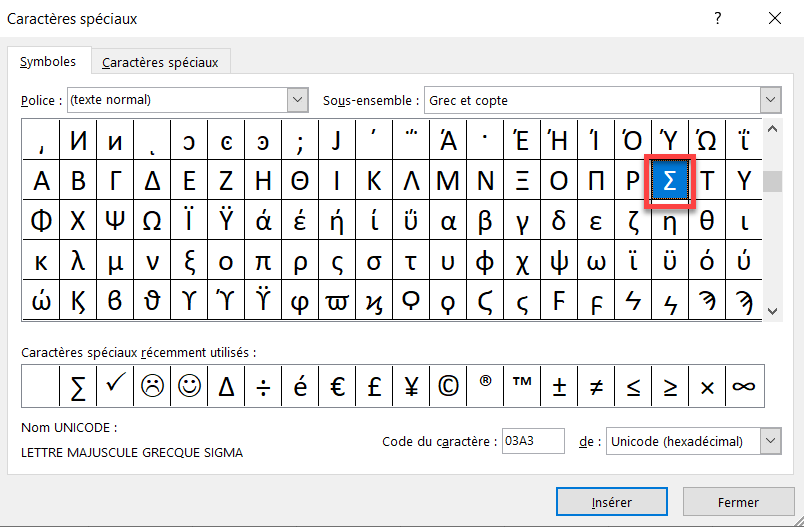This screenshot has height=527, width=804.
Task: Select the check mark in recent symbols
Action: click(x=115, y=386)
